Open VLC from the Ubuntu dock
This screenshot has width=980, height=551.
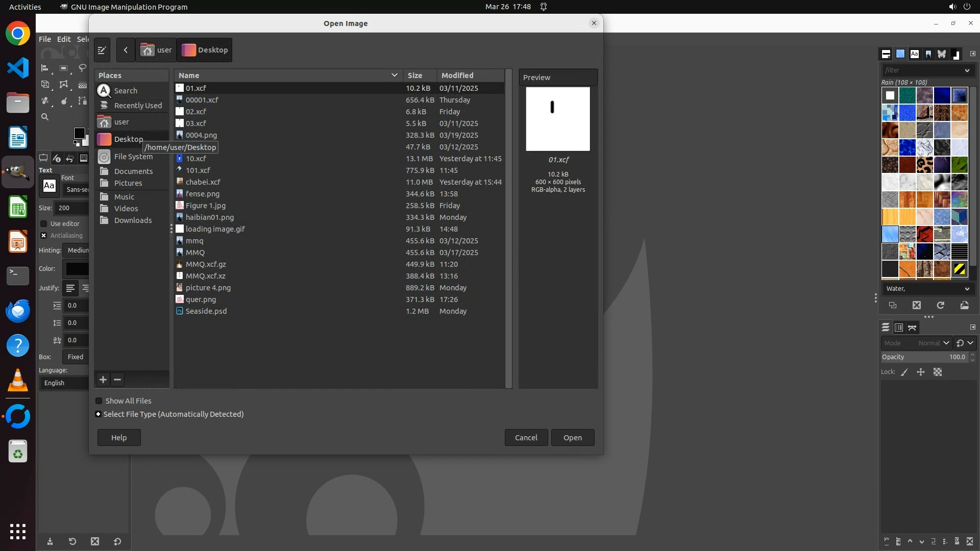[18, 380]
